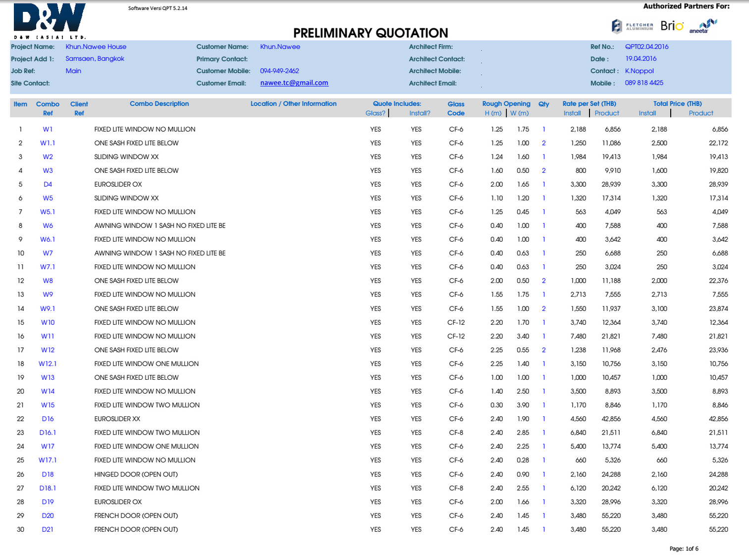Click FIXED LITE WINDOW ONE MULLION in W17 row
The width and height of the screenshot is (749, 560).
click(146, 446)
